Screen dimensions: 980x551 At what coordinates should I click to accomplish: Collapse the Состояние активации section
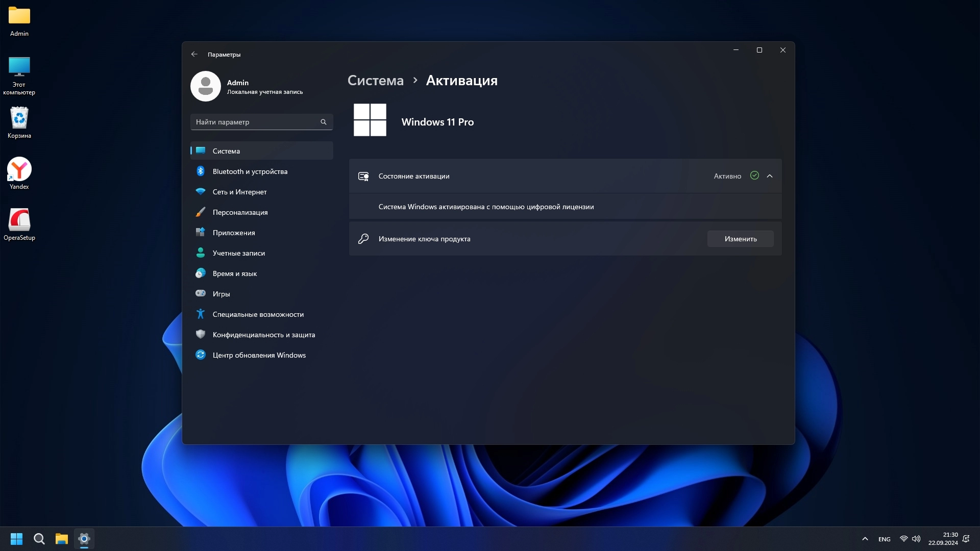pyautogui.click(x=770, y=176)
